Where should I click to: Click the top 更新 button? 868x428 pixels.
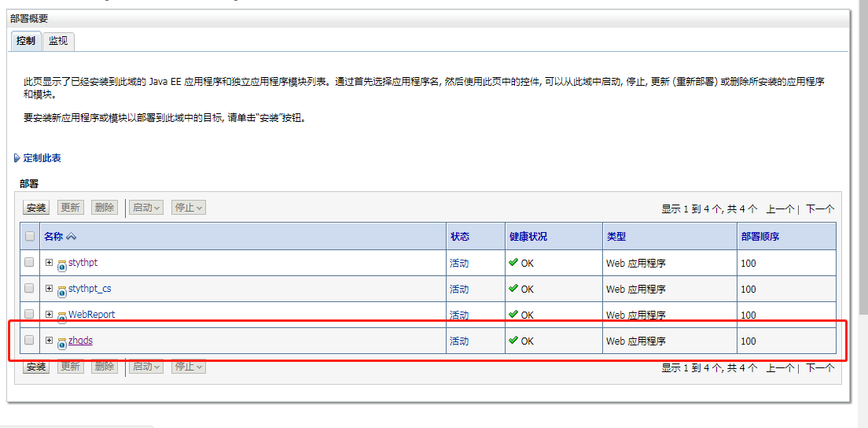coord(70,208)
